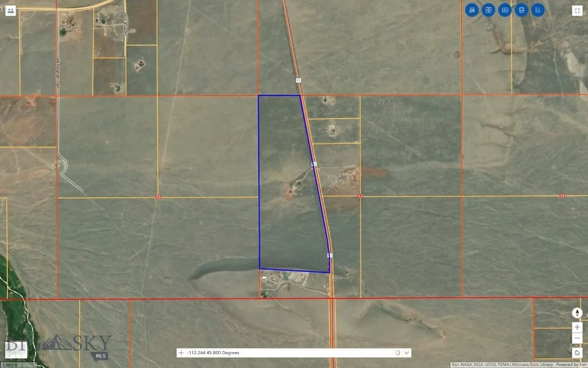Click the section 34 label
Screen dimensions: 588x368
point(562,195)
